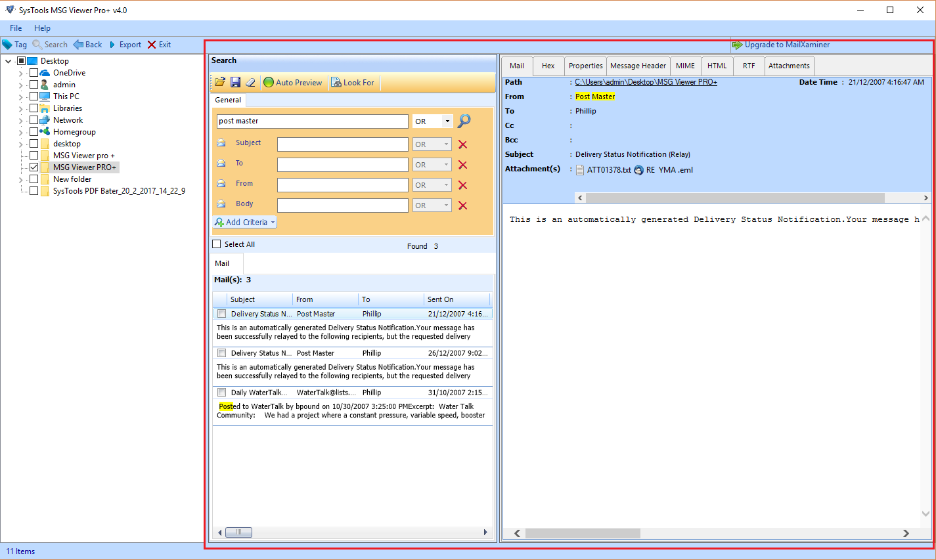This screenshot has height=560, width=936.
Task: Open the Subject row OR dropdown
Action: (x=447, y=144)
